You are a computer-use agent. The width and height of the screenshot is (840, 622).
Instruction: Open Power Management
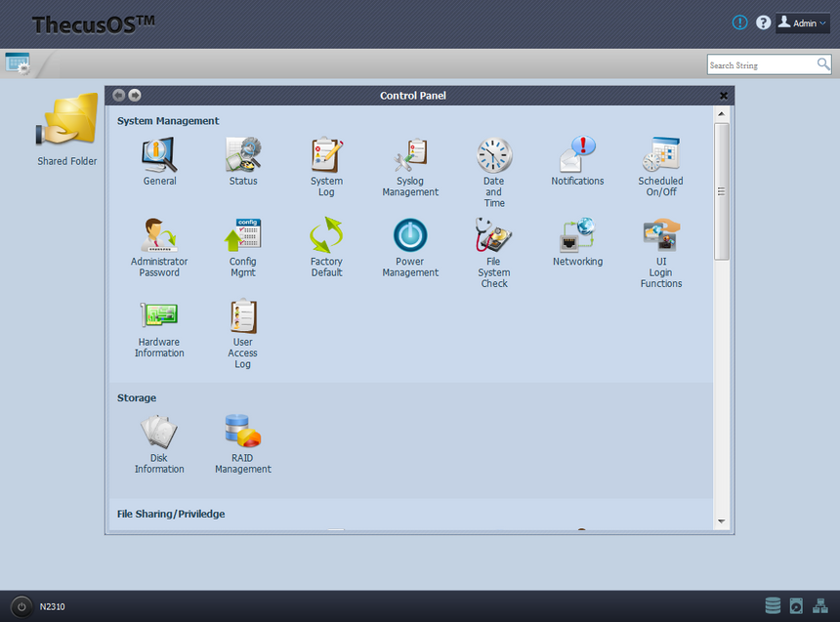410,236
